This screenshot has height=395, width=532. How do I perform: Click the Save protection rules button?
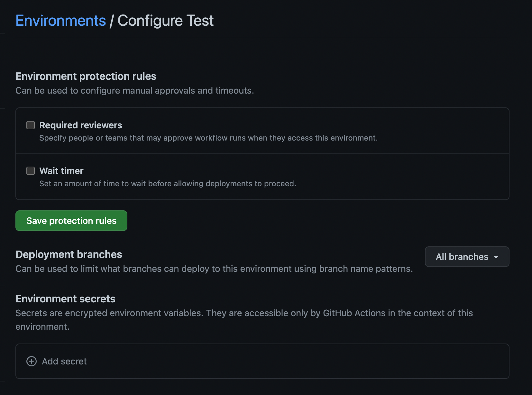pos(71,221)
